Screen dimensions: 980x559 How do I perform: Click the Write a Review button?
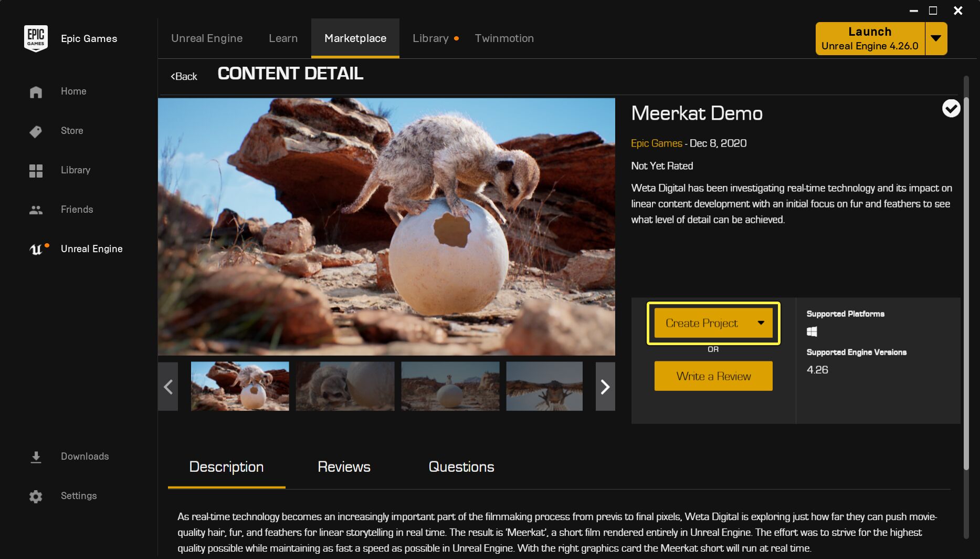(x=713, y=376)
